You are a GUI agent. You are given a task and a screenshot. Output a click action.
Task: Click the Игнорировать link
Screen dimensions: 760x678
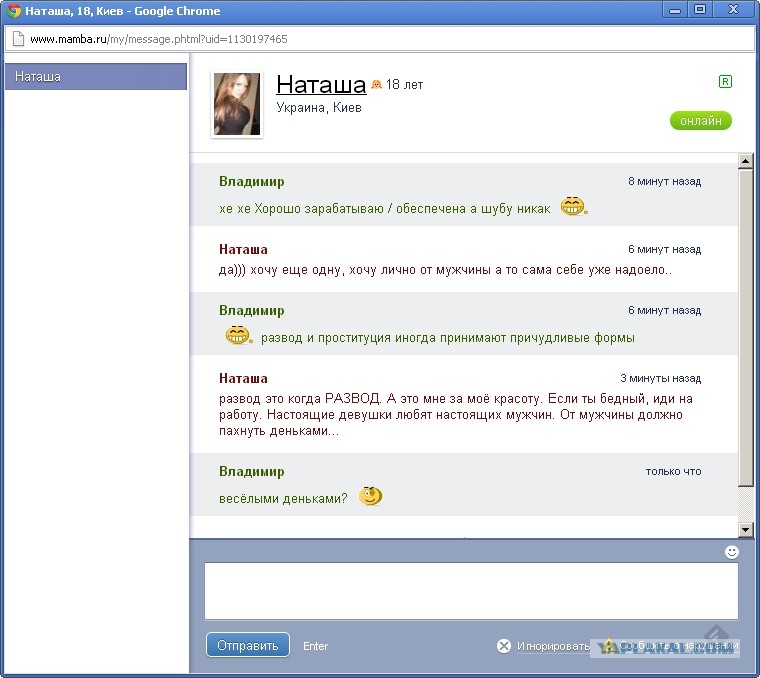point(553,646)
